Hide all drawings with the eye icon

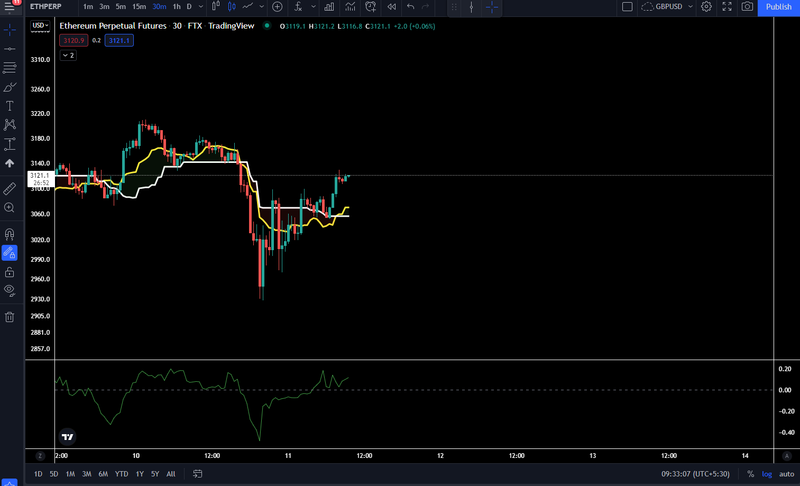(x=9, y=291)
